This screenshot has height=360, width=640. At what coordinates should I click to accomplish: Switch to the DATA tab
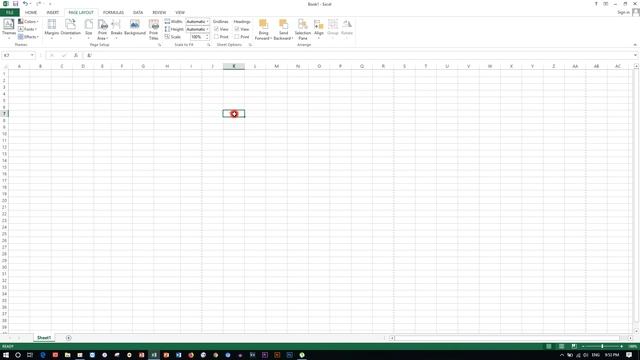[x=138, y=13]
